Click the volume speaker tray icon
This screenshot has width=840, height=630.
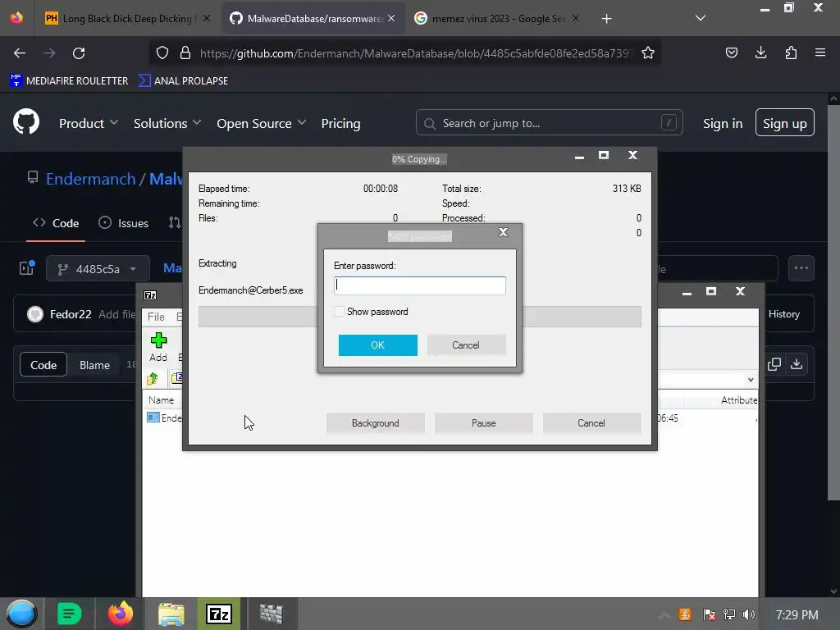click(x=749, y=614)
